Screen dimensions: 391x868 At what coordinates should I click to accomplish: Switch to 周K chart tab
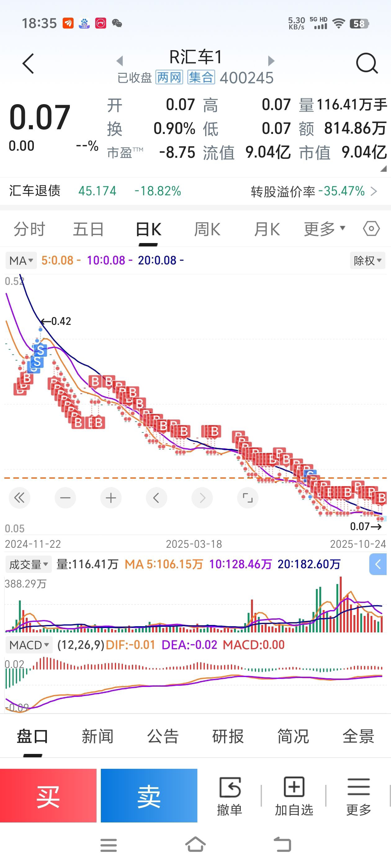pyautogui.click(x=207, y=229)
